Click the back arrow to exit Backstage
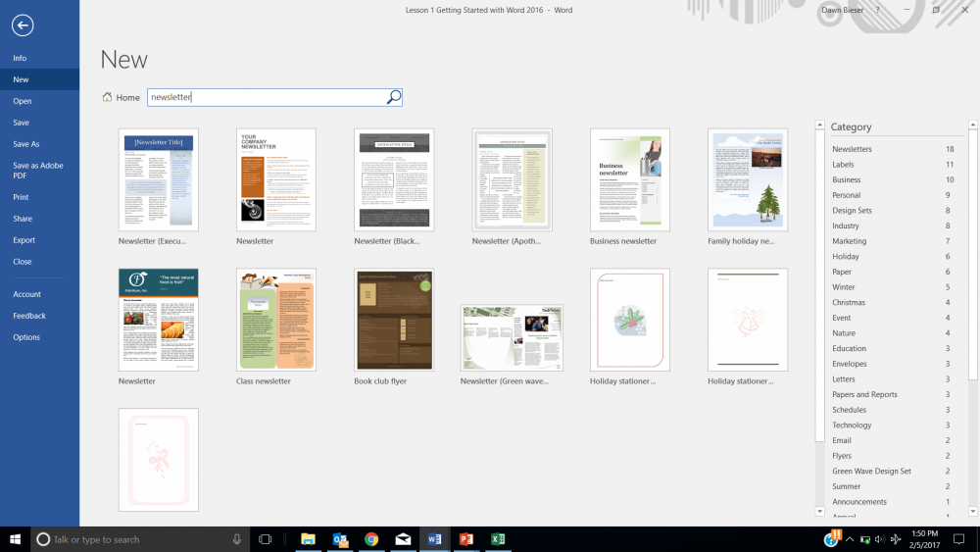Viewport: 980px width, 552px height. click(23, 26)
